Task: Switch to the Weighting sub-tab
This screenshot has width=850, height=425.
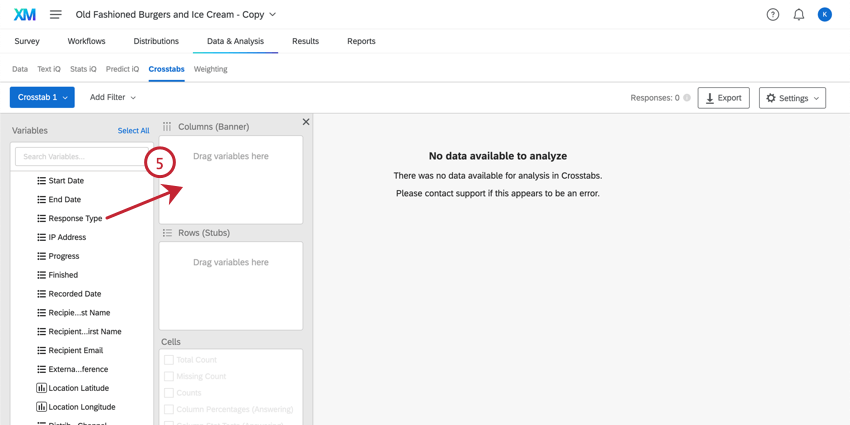Action: coord(210,69)
